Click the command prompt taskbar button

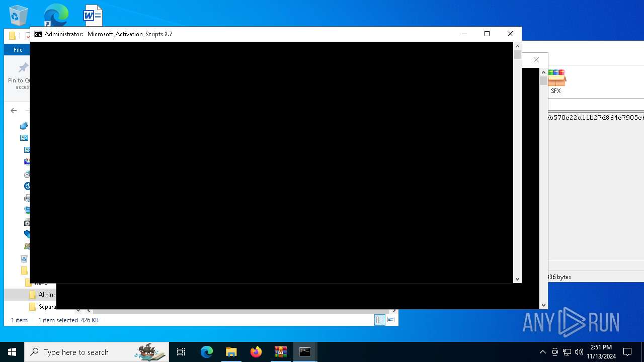(x=305, y=352)
